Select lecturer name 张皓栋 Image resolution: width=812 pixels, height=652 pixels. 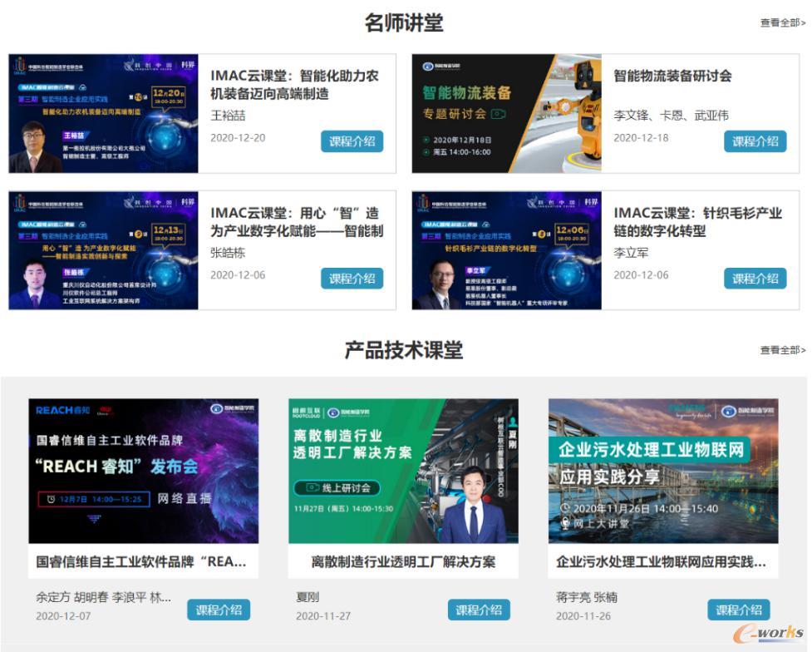coord(228,253)
